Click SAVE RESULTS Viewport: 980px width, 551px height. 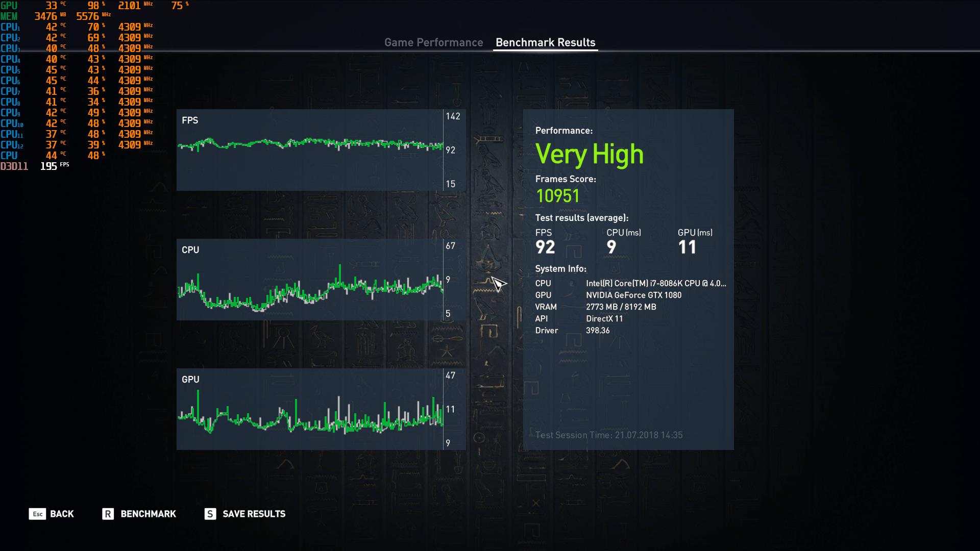coord(254,514)
